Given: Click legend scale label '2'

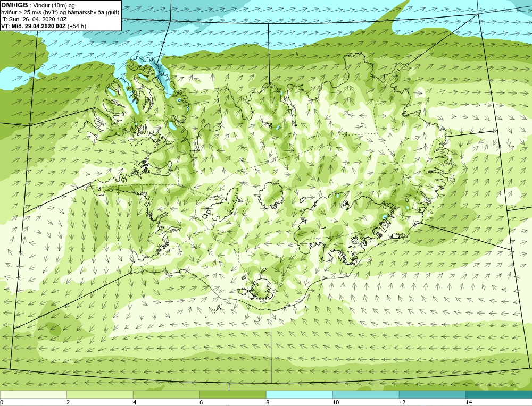Looking at the screenshot, I should pos(68,402).
